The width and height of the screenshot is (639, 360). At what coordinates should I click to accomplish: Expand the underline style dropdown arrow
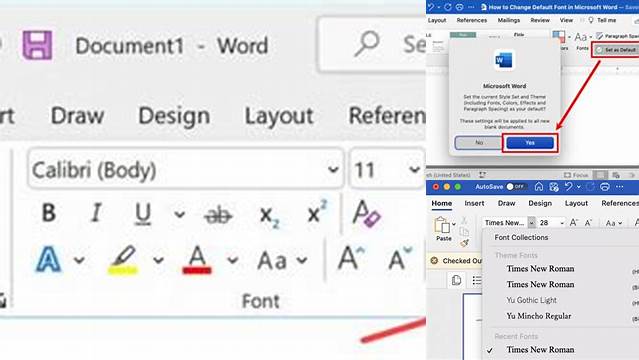click(x=179, y=214)
